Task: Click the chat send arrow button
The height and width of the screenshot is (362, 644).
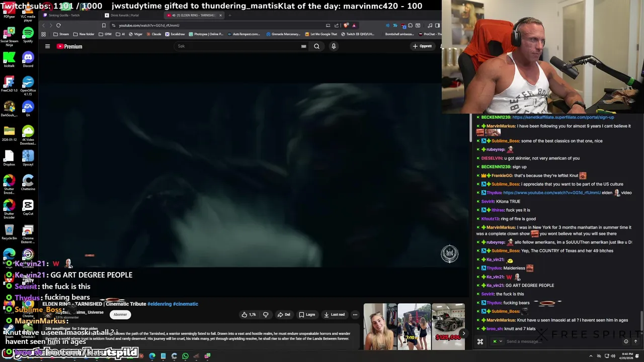Action: coord(635,341)
